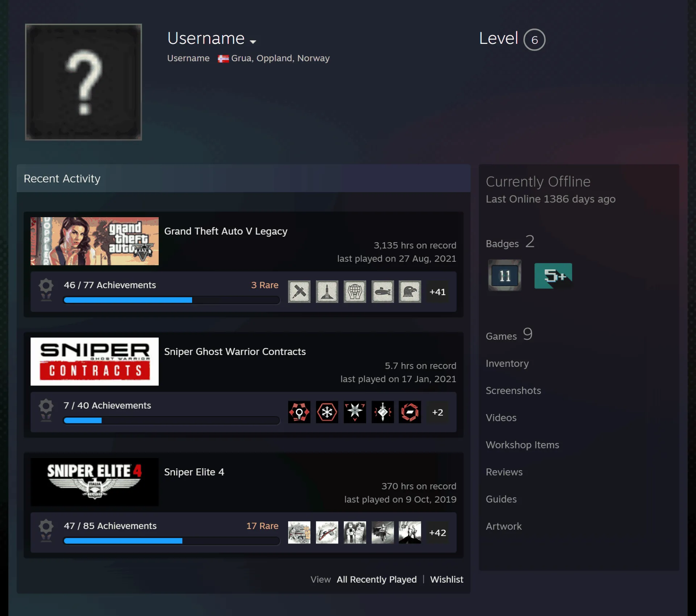696x616 pixels.
Task: Show the +42 more Sniper Elite 4 achievements
Action: (438, 533)
